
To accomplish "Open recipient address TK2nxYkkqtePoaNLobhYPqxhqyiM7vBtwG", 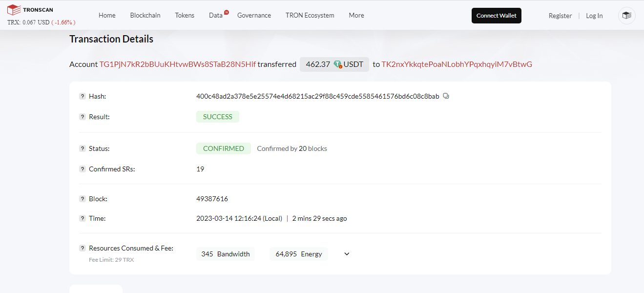I will [x=457, y=64].
